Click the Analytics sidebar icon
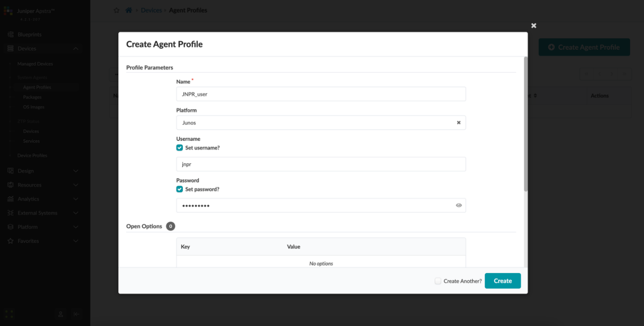644x326 pixels. tap(10, 199)
